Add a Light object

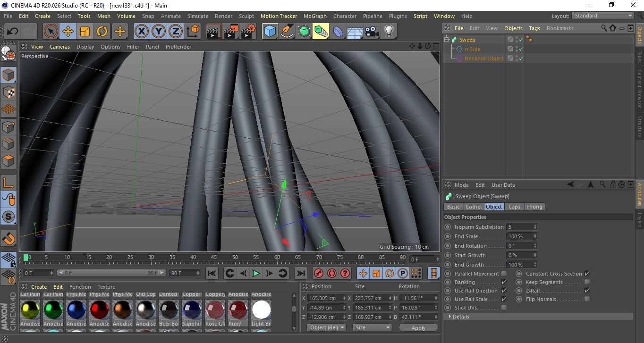(389, 32)
